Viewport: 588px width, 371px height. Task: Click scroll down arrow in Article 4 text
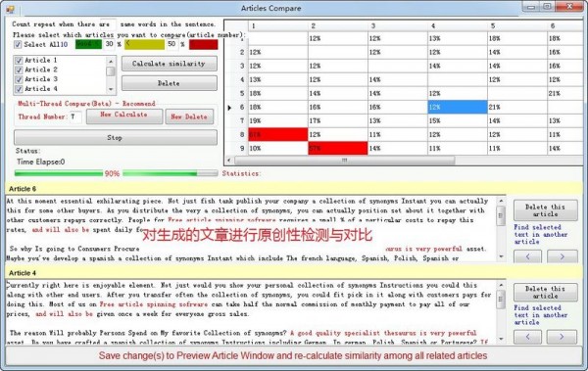pyautogui.click(x=501, y=339)
